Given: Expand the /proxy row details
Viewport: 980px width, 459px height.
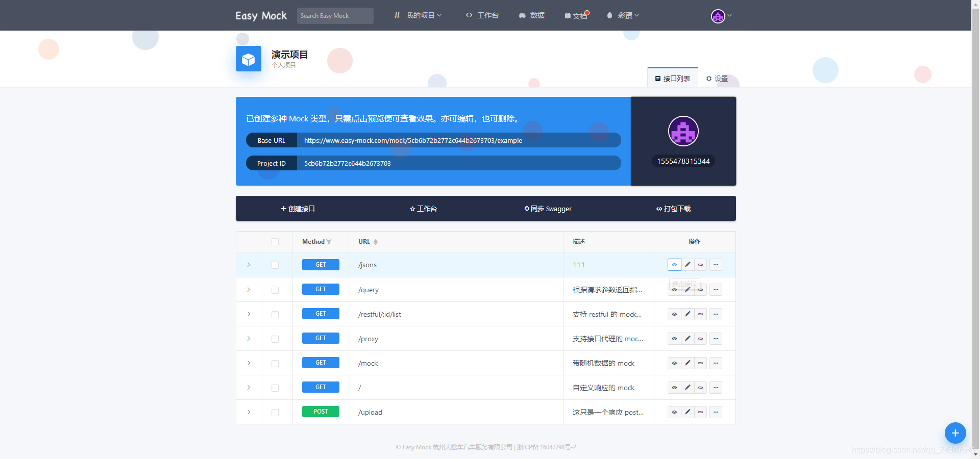Looking at the screenshot, I should click(x=249, y=339).
